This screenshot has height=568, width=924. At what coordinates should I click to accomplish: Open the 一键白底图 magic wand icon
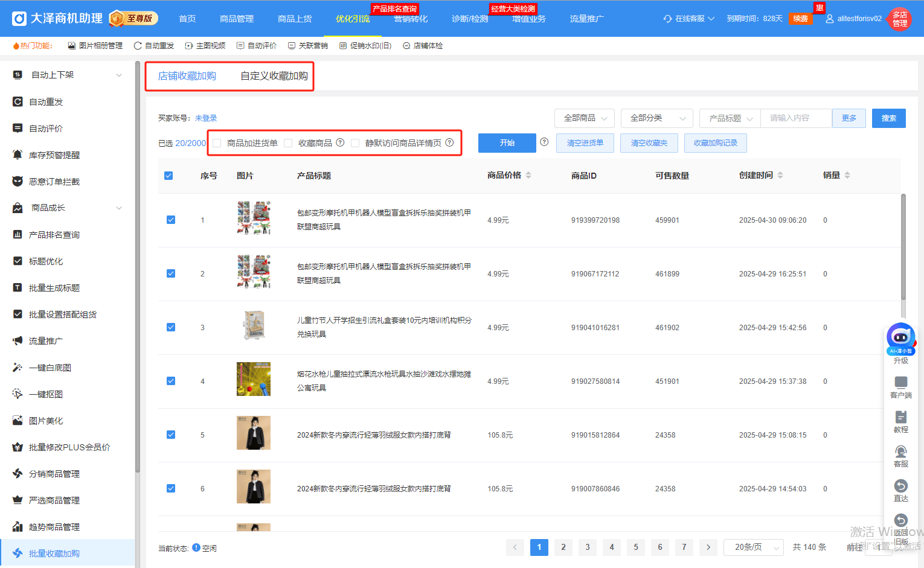pos(18,368)
